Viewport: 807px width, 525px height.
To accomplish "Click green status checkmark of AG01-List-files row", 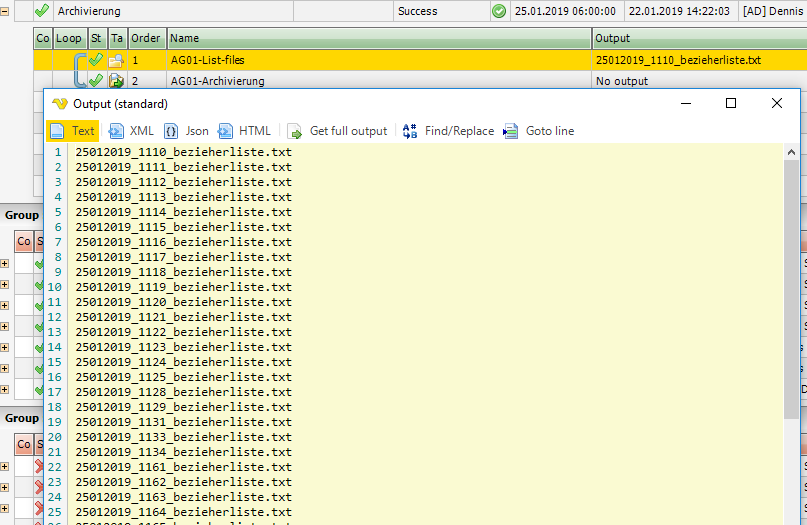I will point(96,61).
